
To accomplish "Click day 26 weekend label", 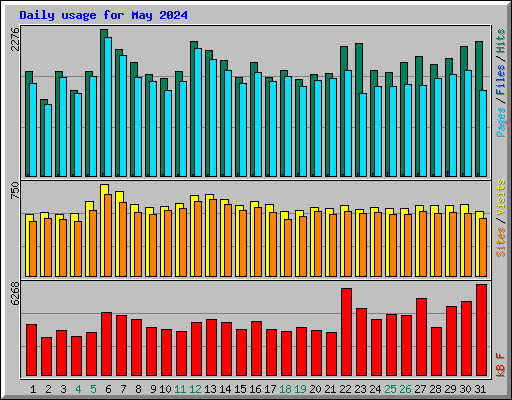I will 405,389.
